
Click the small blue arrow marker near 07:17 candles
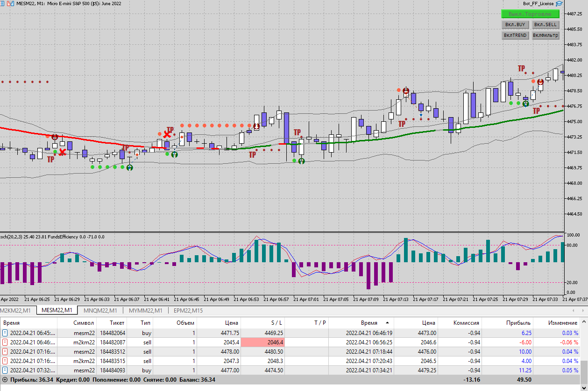pyautogui.click(x=421, y=114)
